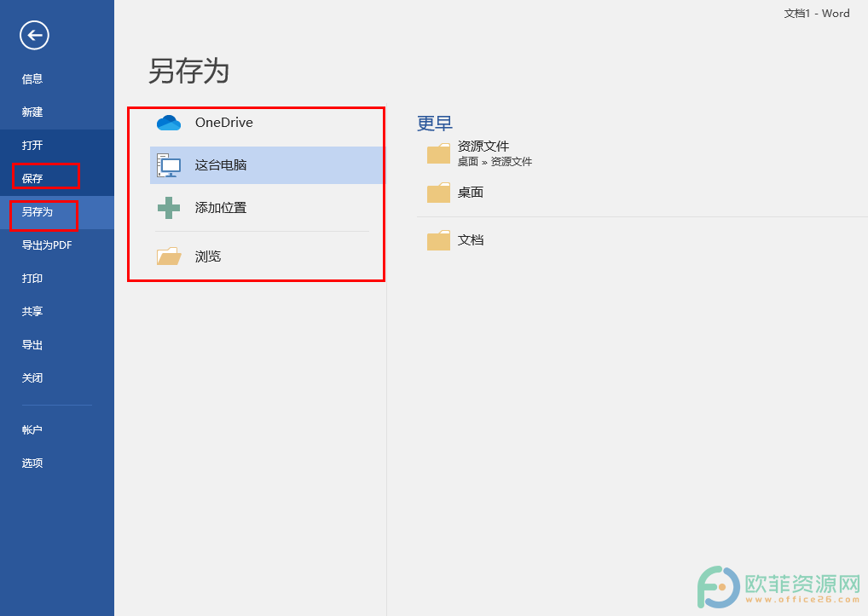Choose 导出为PDF option
The width and height of the screenshot is (868, 616).
pos(47,245)
